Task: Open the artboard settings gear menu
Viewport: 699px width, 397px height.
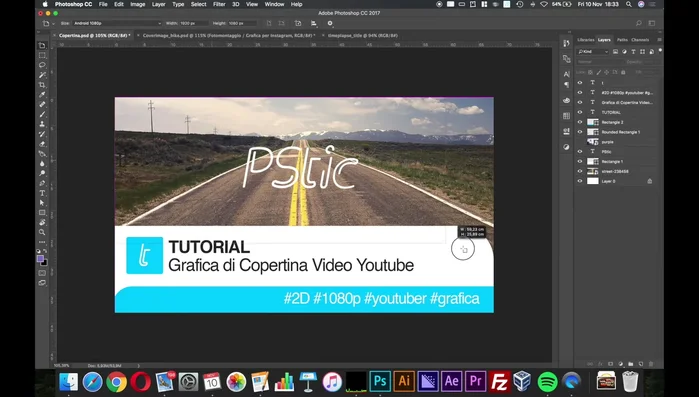Action: coord(330,23)
